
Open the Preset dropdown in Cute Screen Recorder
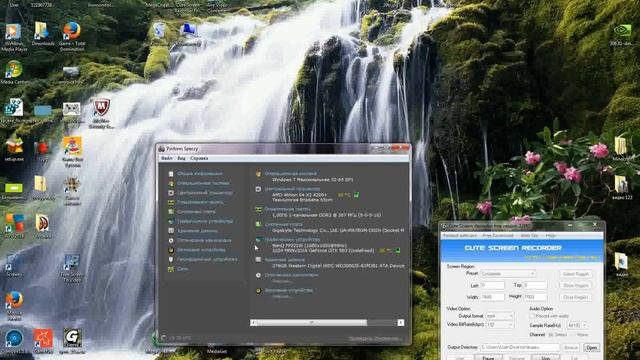coord(508,273)
